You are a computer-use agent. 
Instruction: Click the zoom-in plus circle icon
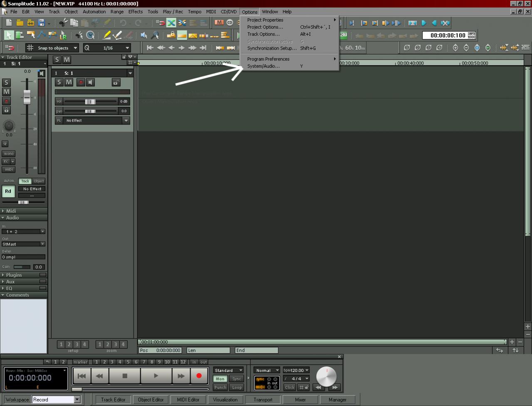pyautogui.click(x=455, y=48)
